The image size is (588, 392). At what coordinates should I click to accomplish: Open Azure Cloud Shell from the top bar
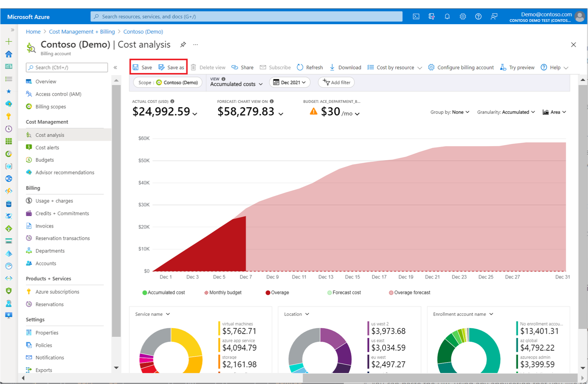point(416,16)
